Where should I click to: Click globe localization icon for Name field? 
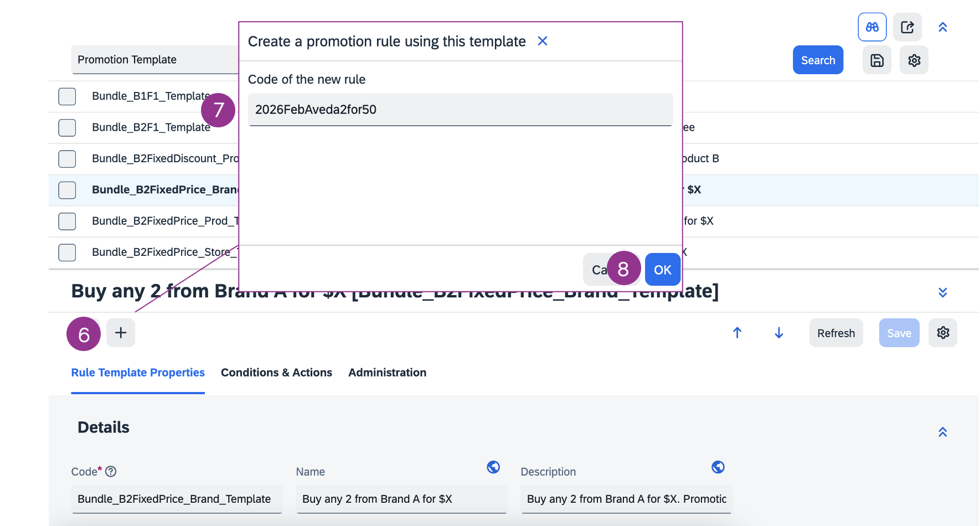[493, 467]
